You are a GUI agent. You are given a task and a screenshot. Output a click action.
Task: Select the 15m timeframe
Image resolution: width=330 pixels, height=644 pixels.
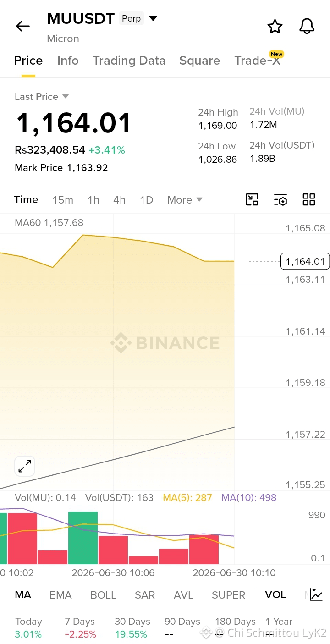tap(63, 200)
